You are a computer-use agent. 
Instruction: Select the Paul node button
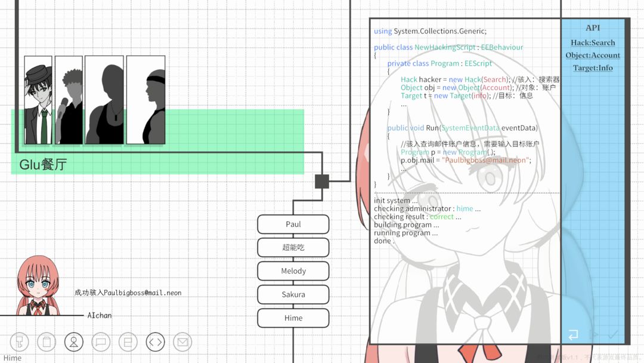click(293, 224)
